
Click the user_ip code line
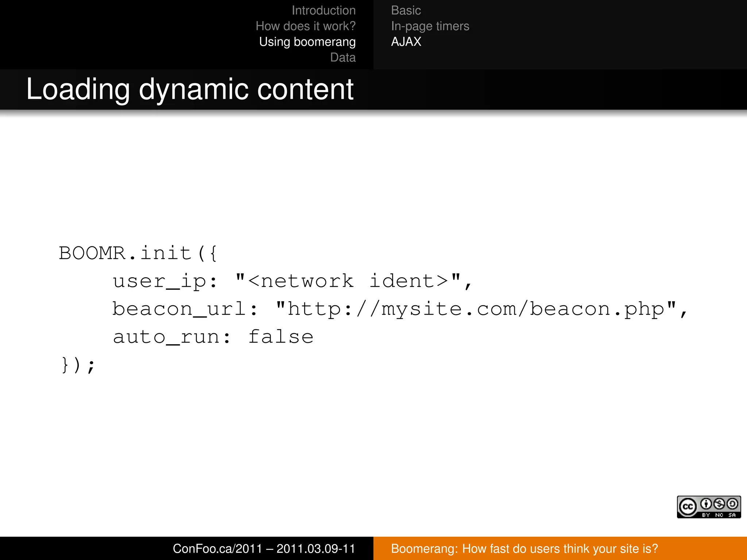[x=292, y=281]
